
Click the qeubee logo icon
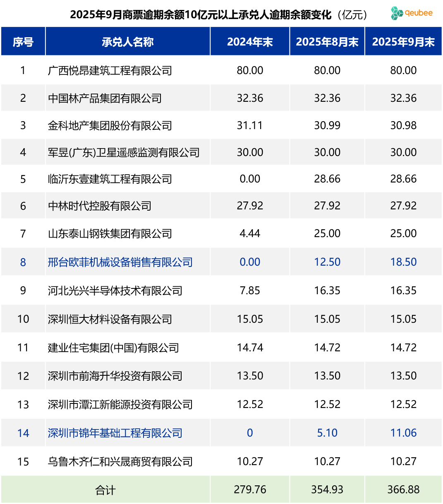(x=397, y=13)
